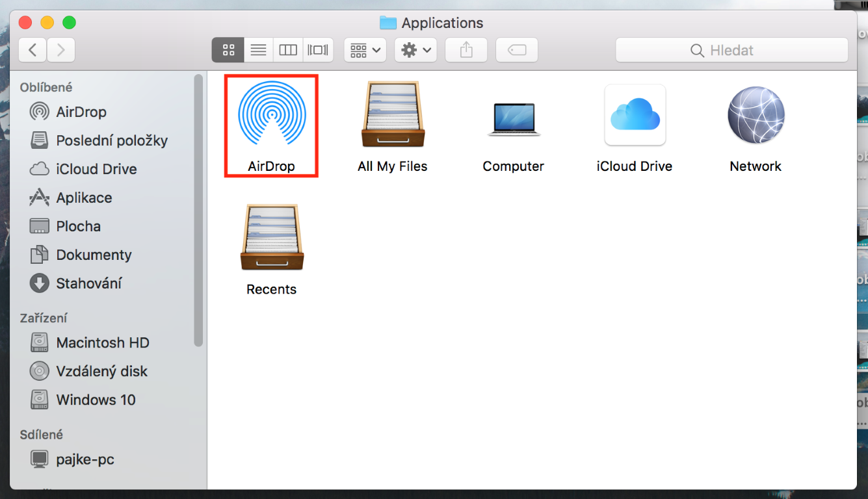Open the item arrangement dropdown
This screenshot has width=868, height=499.
tap(365, 50)
